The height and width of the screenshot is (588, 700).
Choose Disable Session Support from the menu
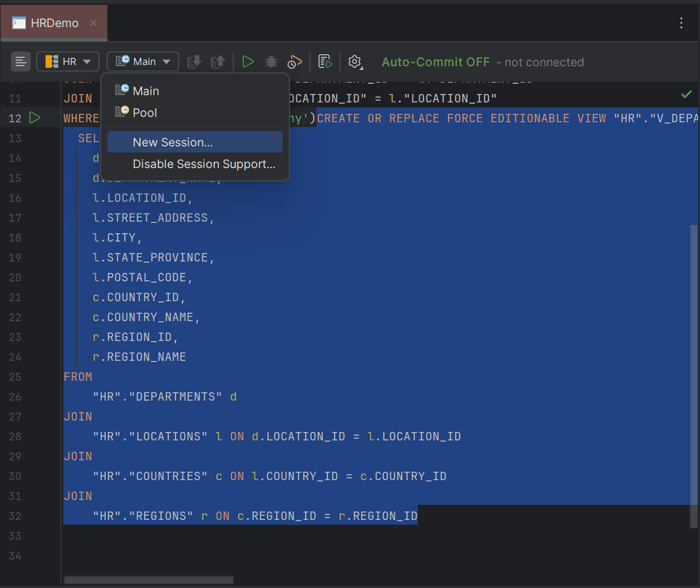[x=204, y=164]
